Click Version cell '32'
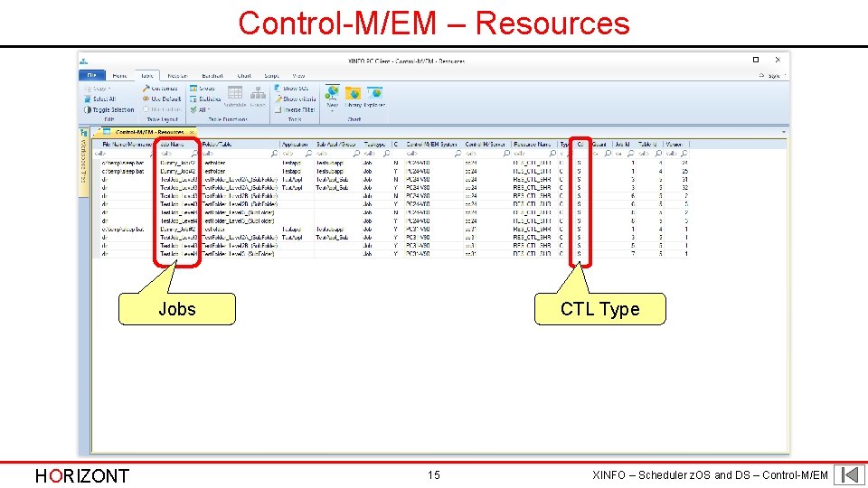This screenshot has width=868, height=488. [684, 188]
